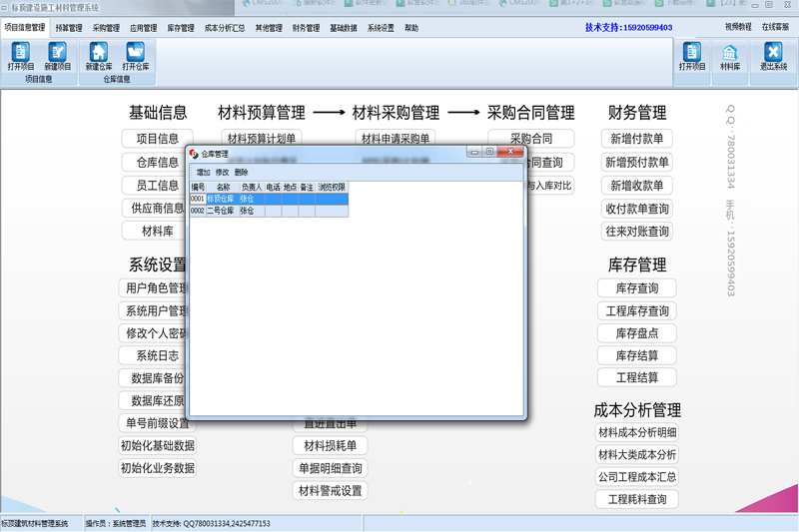Open the 库存管理 menu in menu bar
The image size is (799, 532).
click(x=181, y=28)
